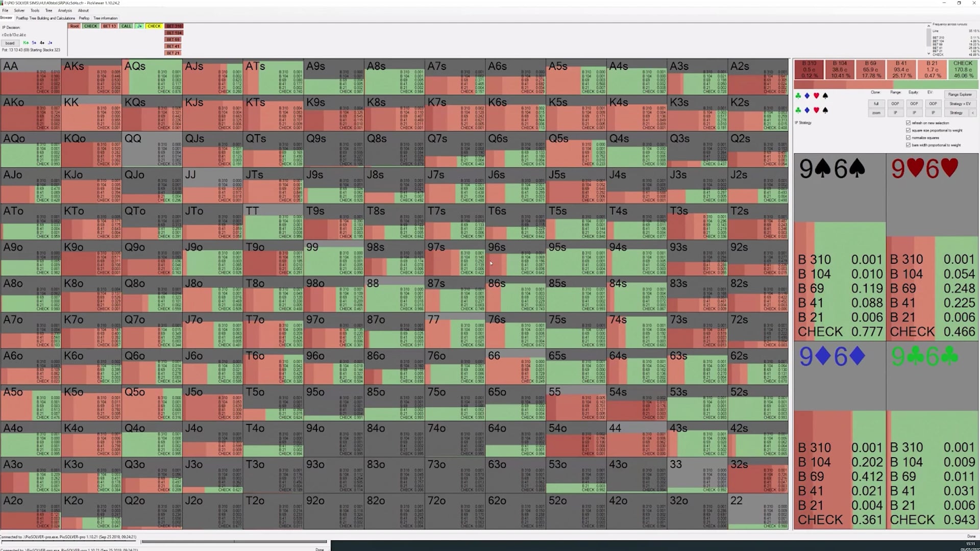Click the B 69 action color box
The width and height of the screenshot is (980, 551).
[x=871, y=69]
